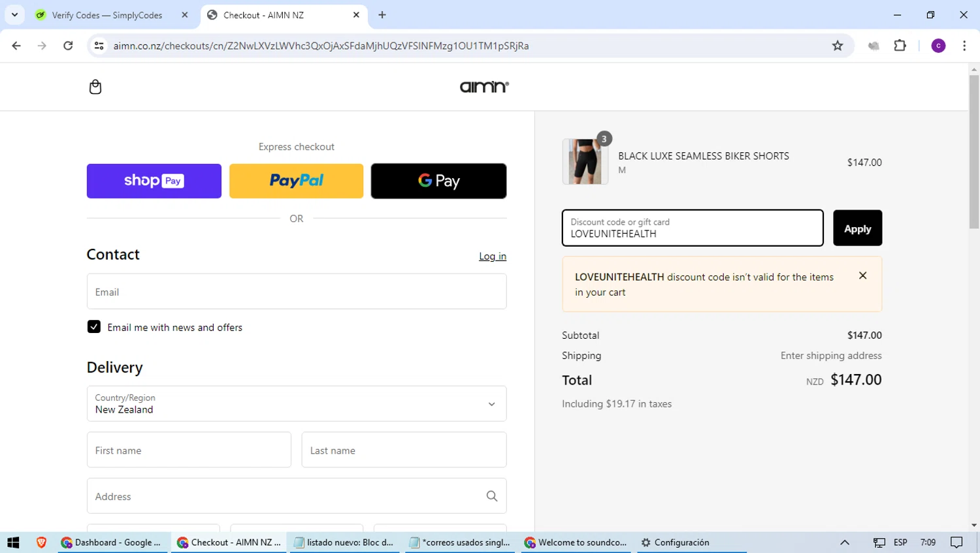Open correos usados Notepad taskbar window
This screenshot has height=553, width=980.
coord(460,543)
